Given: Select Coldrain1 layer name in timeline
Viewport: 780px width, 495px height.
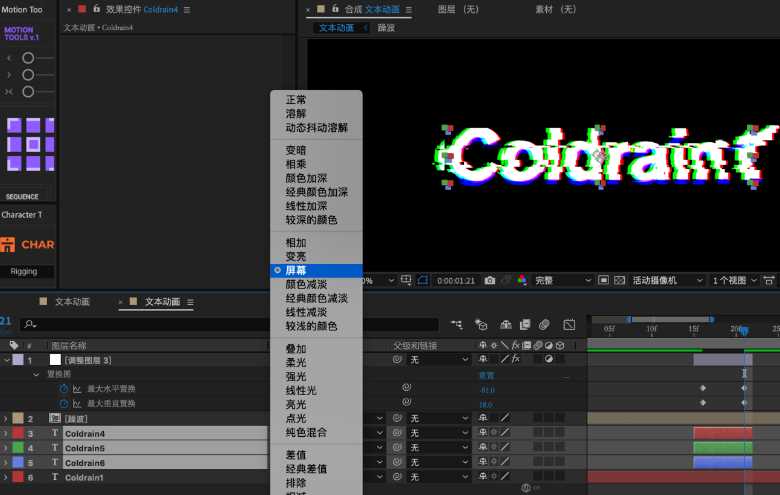Looking at the screenshot, I should point(84,477).
